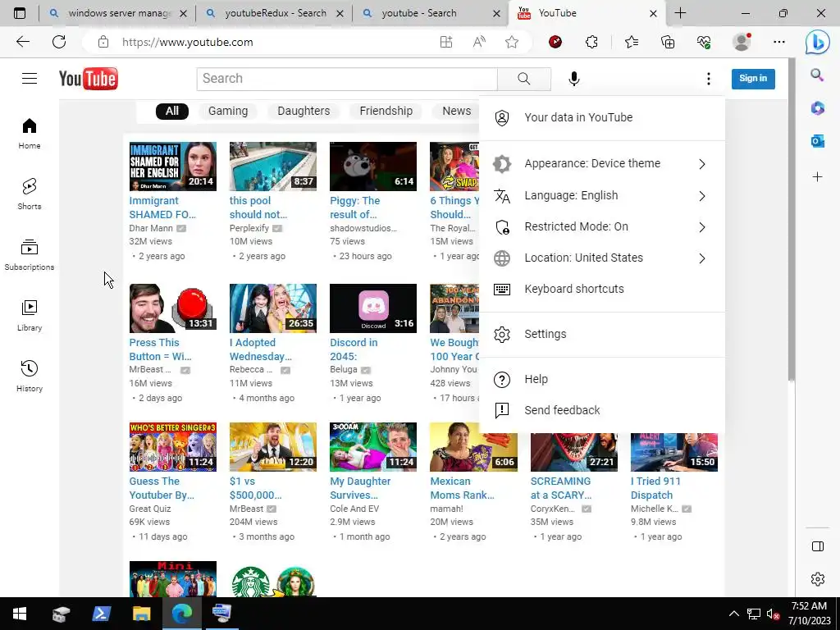The image size is (840, 630).
Task: Select the Friendship filter chip
Action: pyautogui.click(x=386, y=112)
